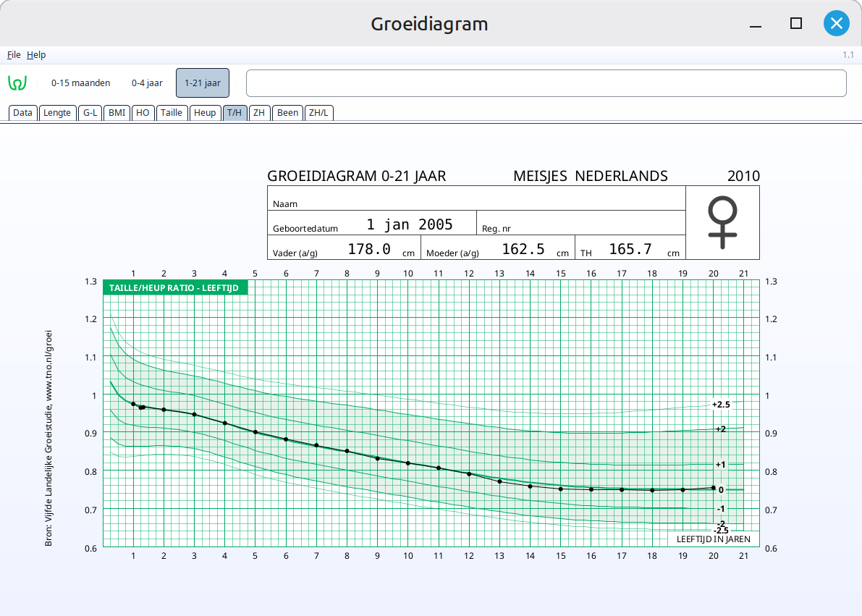862x616 pixels.
Task: Click the Geboortedatum value 1 jan 2005
Action: [x=409, y=224]
